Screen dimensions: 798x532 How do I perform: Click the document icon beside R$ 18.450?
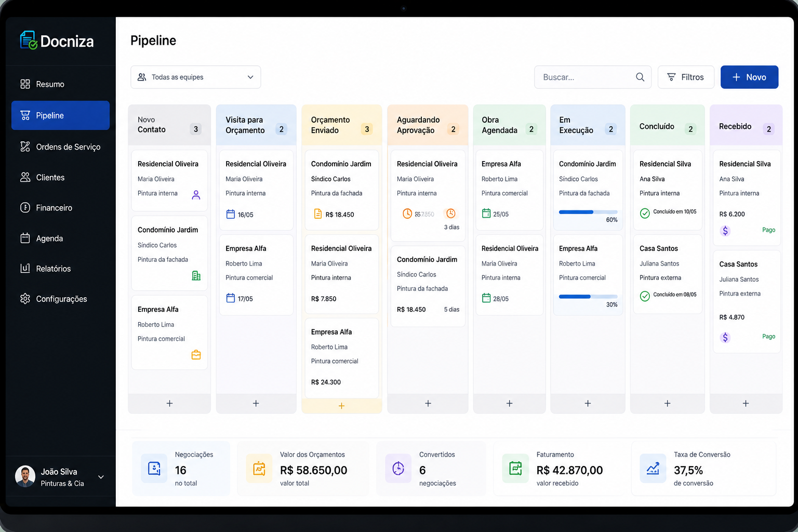318,214
